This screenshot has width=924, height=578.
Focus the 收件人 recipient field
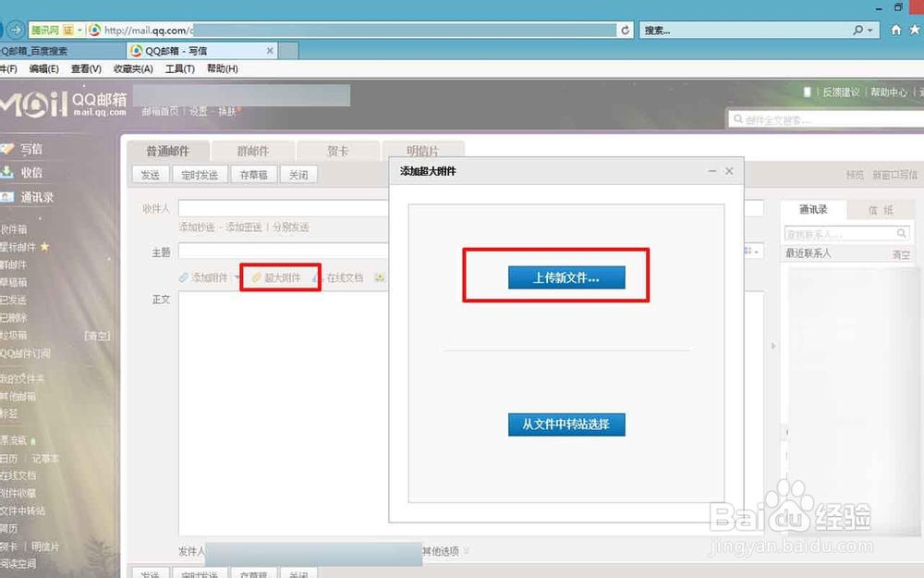click(x=284, y=208)
